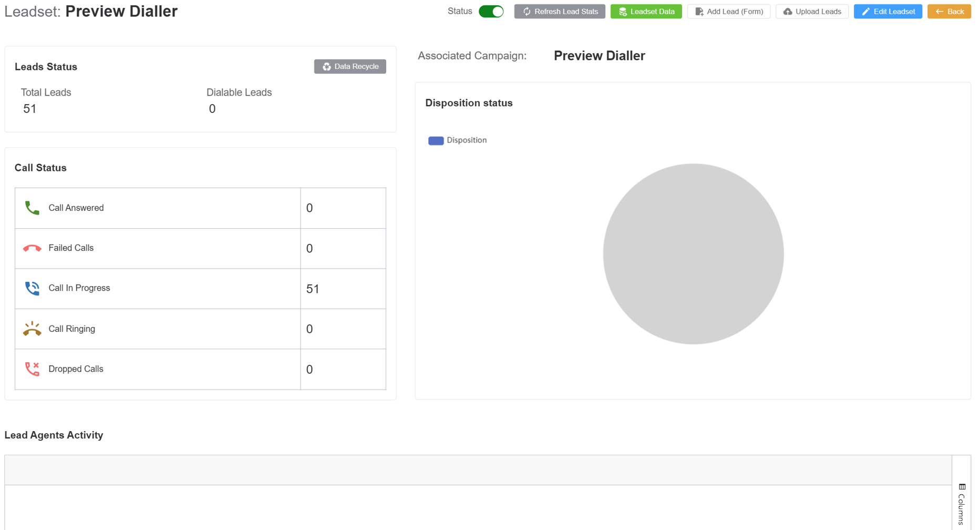
Task: Click the blue Disposition legend swatch
Action: 436,140
